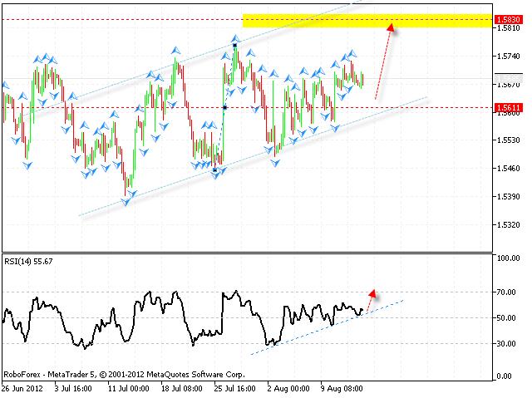Image resolution: width=532 pixels, height=398 pixels.
Task: Click the 30.00 RSI level label
Action: click(x=505, y=343)
